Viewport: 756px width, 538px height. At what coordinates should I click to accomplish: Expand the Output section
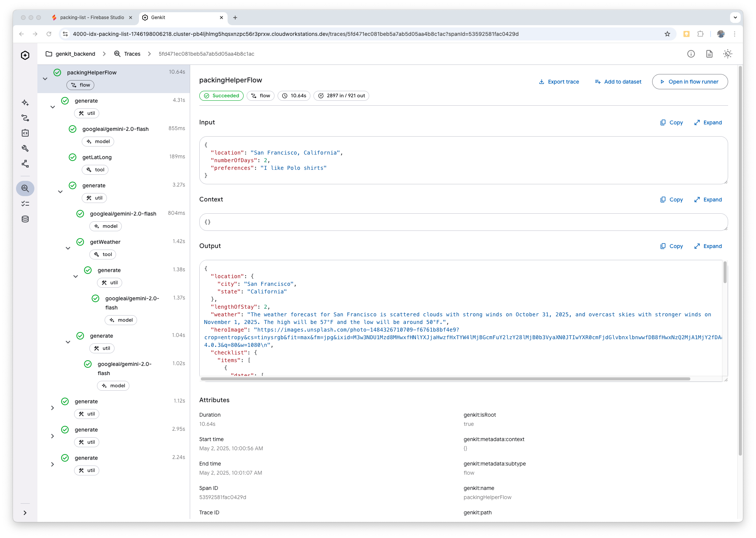708,246
